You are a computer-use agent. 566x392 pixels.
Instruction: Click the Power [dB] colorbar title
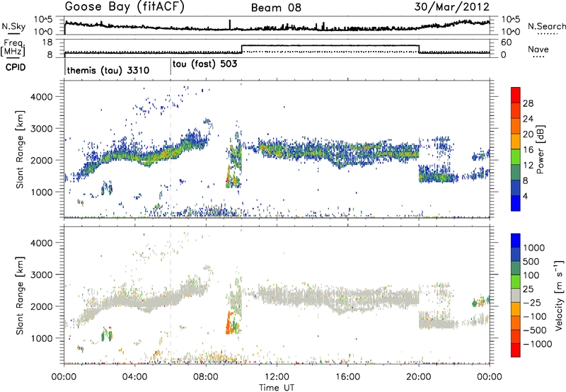[540, 149]
